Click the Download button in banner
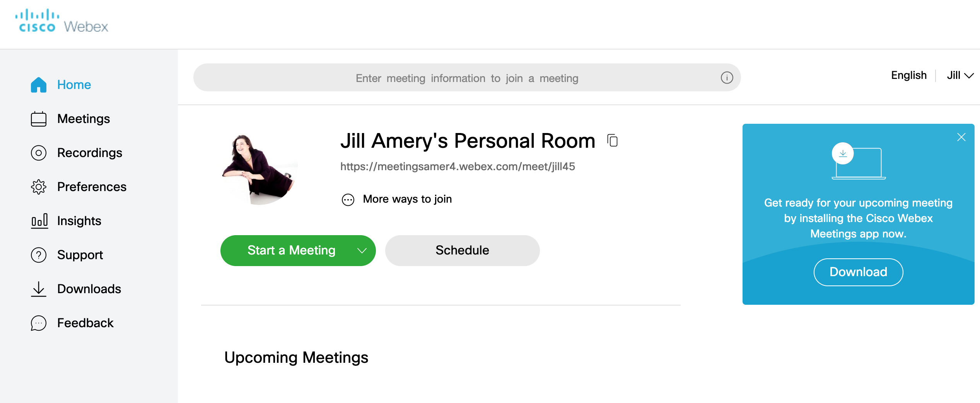 point(858,272)
